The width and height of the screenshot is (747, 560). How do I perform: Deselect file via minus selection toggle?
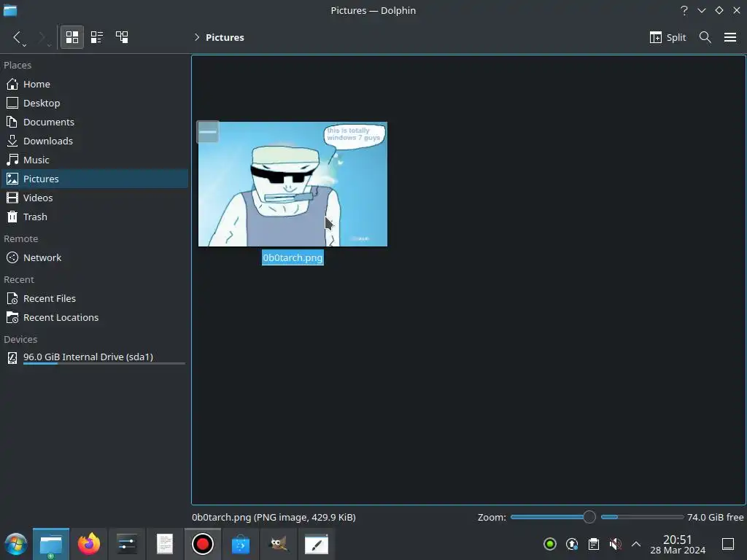208,132
